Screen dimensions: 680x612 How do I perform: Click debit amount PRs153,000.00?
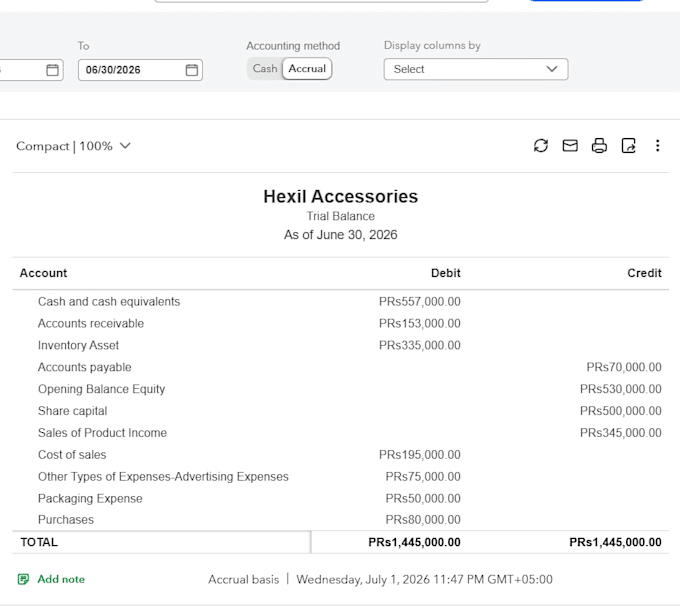point(419,323)
